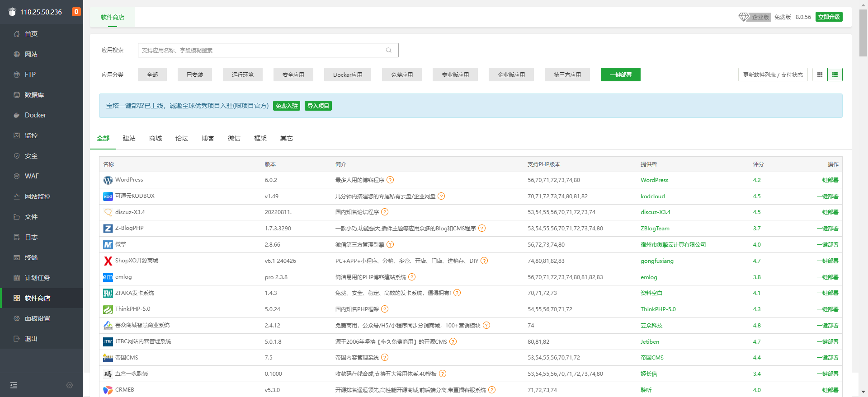Viewport: 868px width, 397px height.
Task: Click the help icon next to WordPress description
Action: (390, 180)
